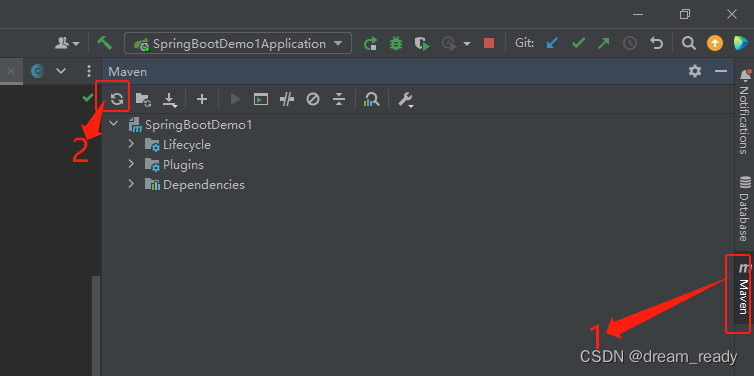This screenshot has width=754, height=376.
Task: Show Maven dependencies diagram icon
Action: 372,99
